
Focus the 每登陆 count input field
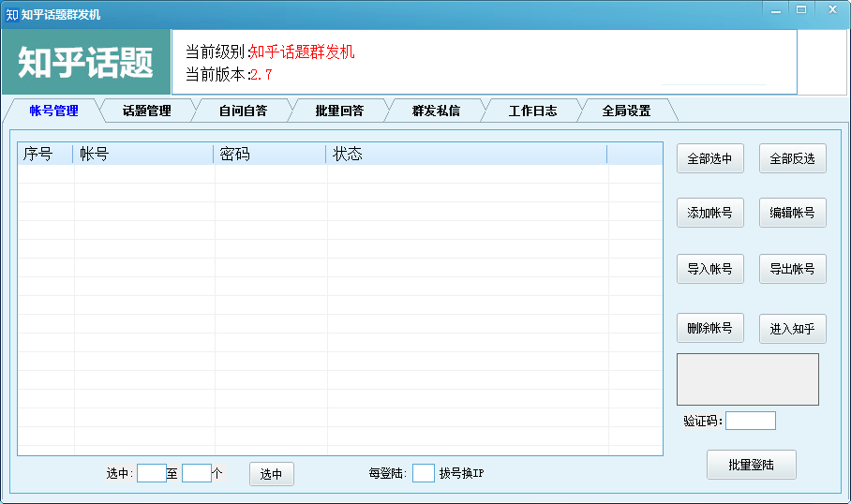point(424,473)
